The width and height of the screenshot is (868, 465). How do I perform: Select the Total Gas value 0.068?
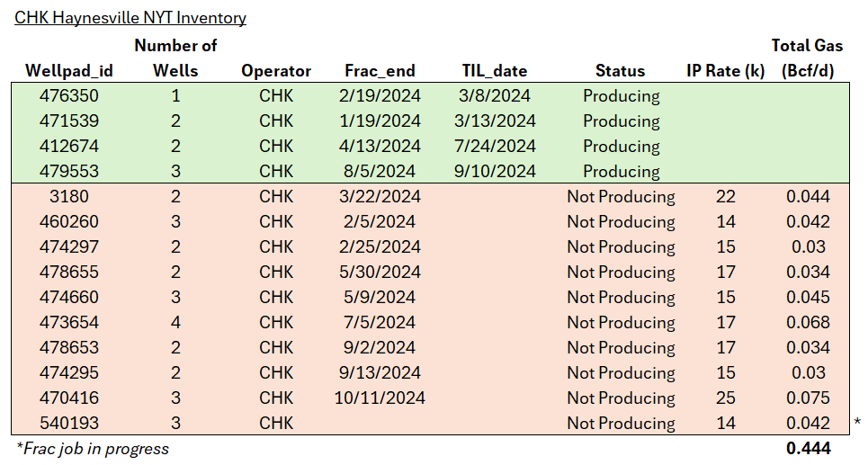807,323
